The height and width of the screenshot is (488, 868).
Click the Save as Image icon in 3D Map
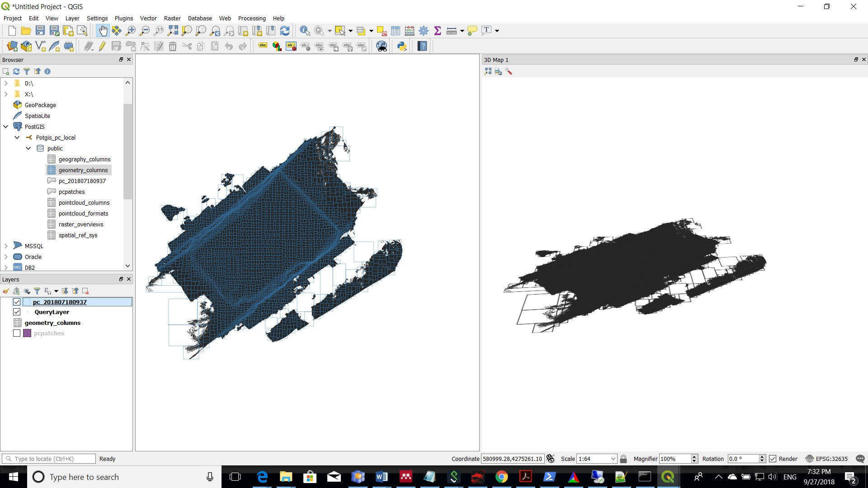[498, 71]
